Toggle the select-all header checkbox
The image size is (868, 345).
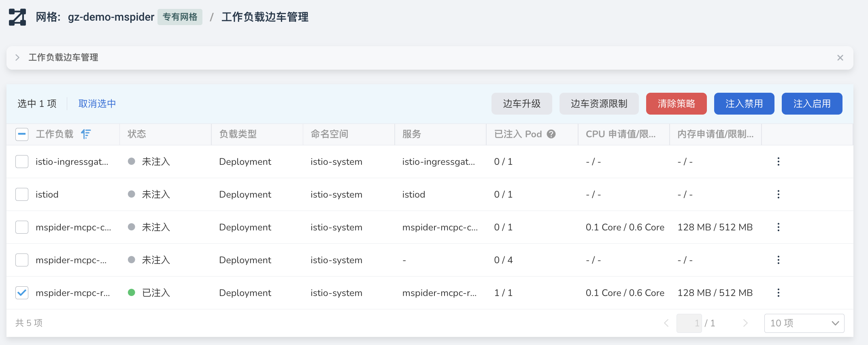(x=22, y=134)
